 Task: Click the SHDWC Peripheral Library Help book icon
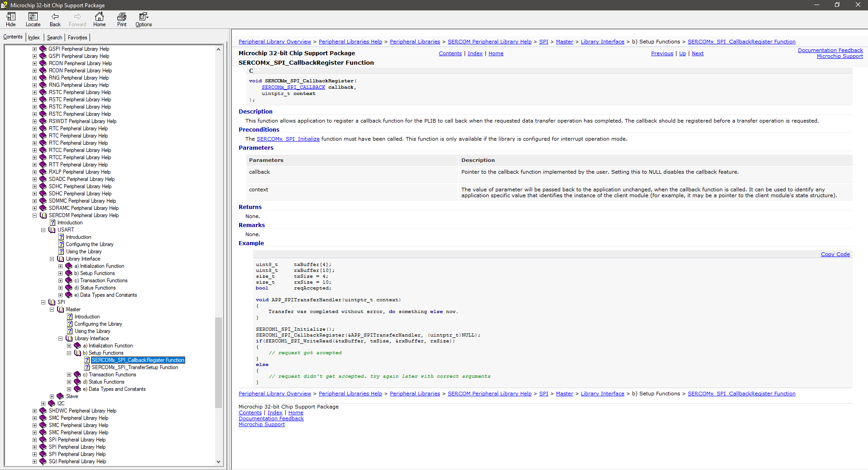click(43, 411)
